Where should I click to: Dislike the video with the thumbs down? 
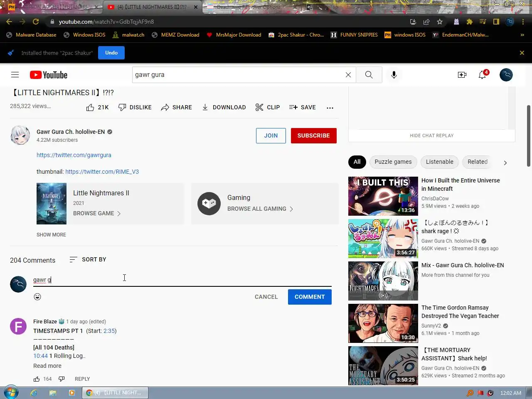tap(135, 107)
